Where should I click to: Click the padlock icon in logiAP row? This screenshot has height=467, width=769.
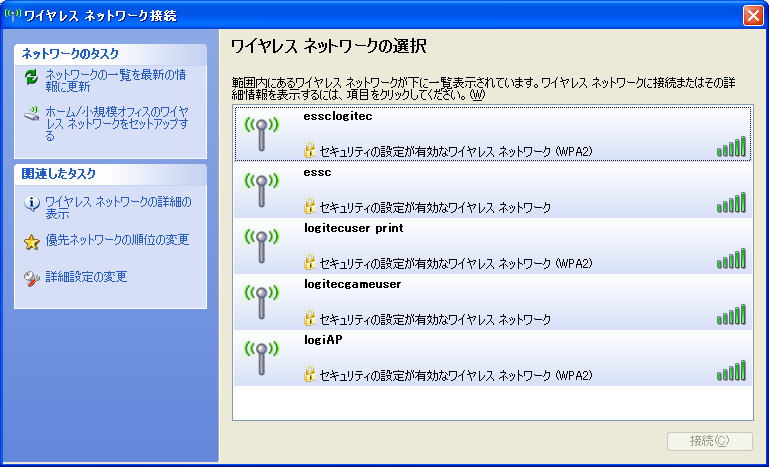309,375
